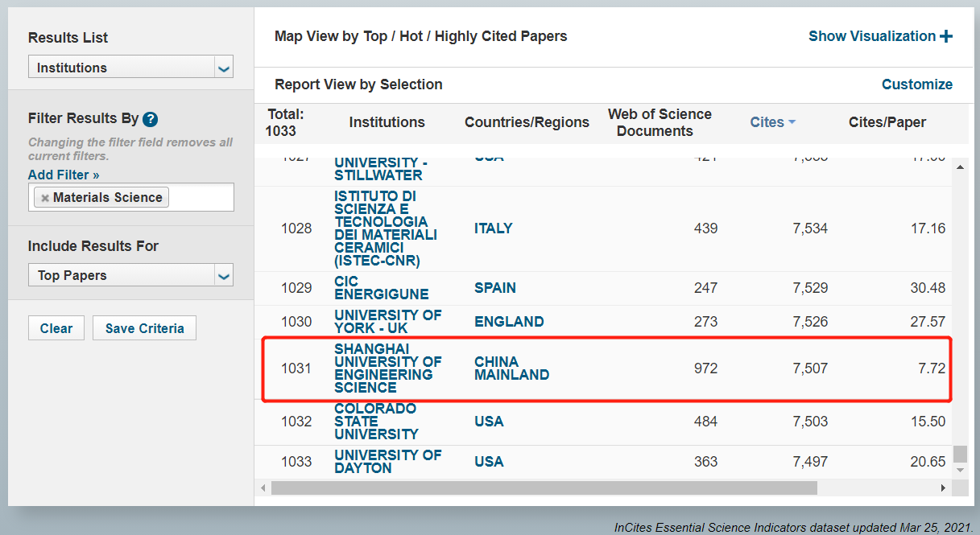Open the Filter Results By help icon
The image size is (980, 535).
pos(150,119)
